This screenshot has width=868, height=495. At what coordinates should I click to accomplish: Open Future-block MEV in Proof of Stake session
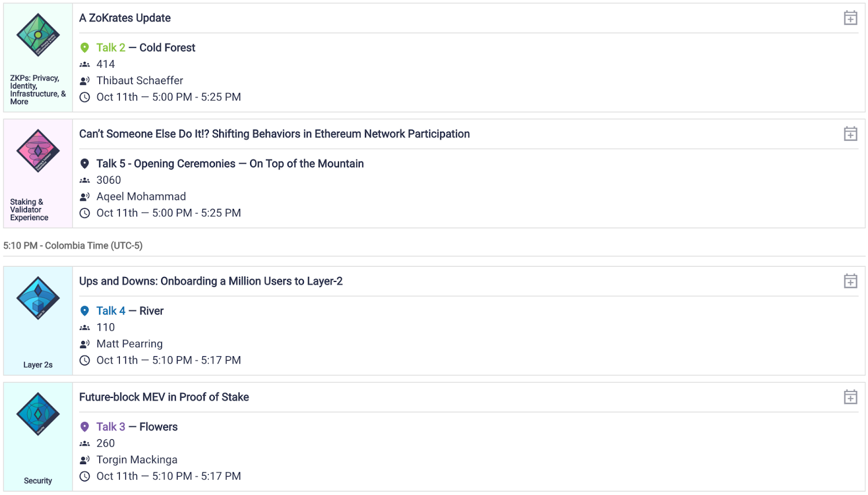(164, 397)
